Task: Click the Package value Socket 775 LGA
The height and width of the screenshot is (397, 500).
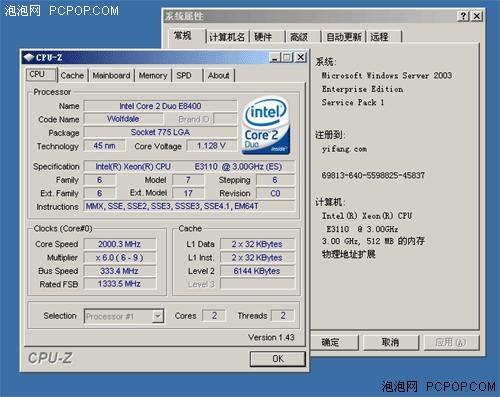Action: coord(160,132)
